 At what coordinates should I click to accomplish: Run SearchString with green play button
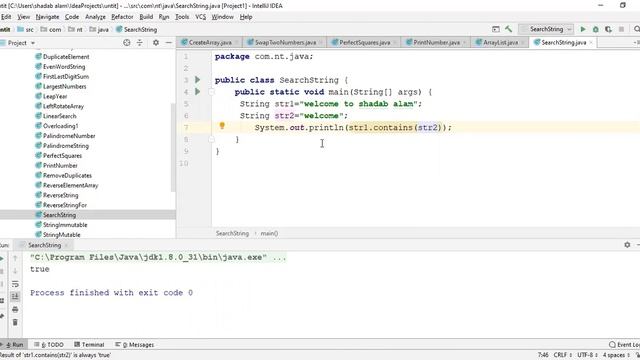click(x=583, y=29)
